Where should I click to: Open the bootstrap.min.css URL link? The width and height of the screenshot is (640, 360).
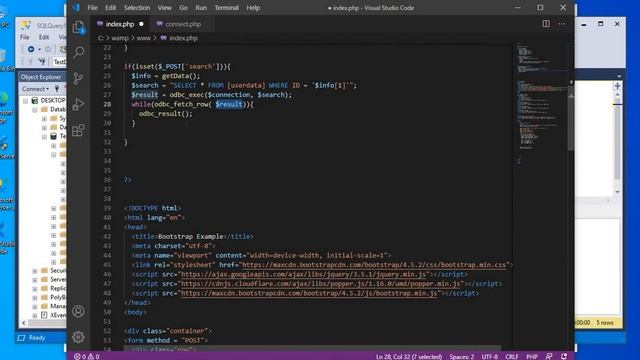374,265
